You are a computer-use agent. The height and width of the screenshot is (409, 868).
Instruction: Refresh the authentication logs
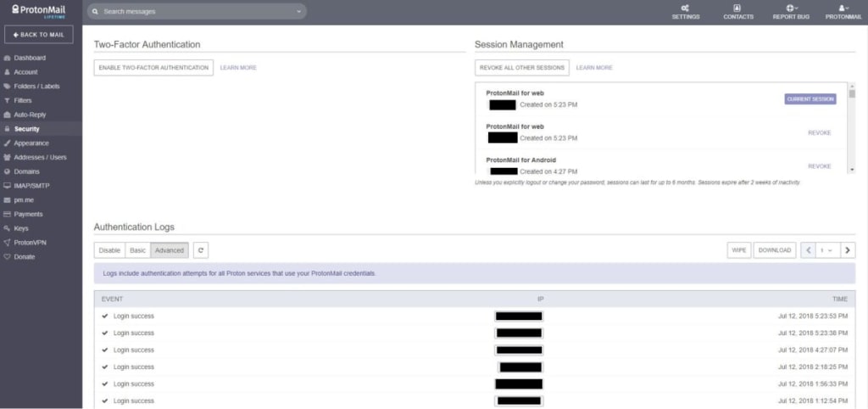click(x=201, y=250)
